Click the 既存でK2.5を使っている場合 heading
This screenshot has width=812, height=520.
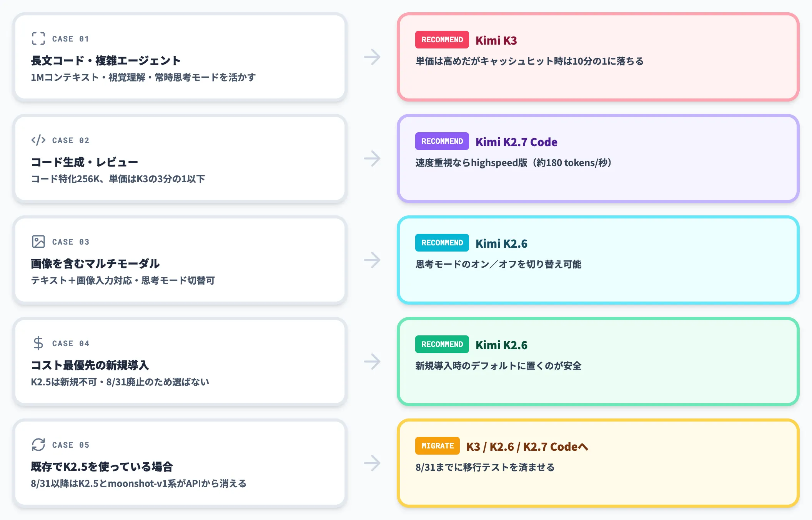[102, 467]
